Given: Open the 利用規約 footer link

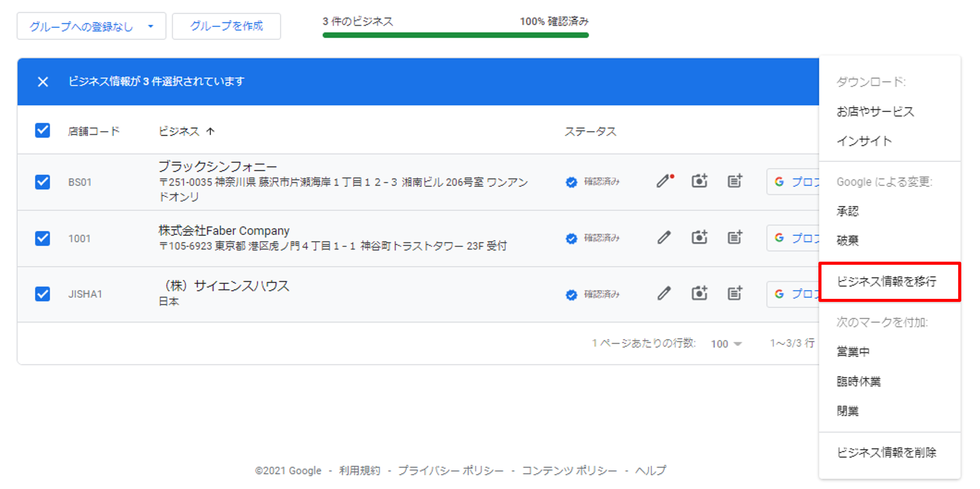Looking at the screenshot, I should [x=359, y=471].
